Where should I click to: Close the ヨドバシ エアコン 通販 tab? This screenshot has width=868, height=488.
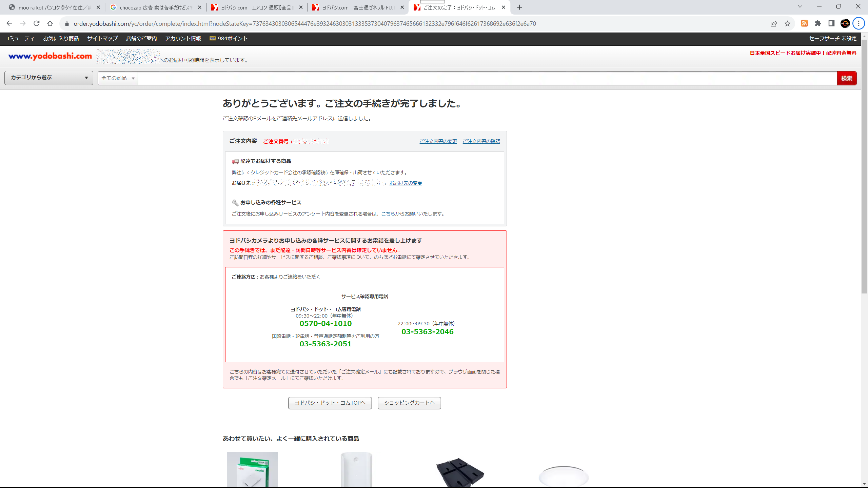pos(301,7)
